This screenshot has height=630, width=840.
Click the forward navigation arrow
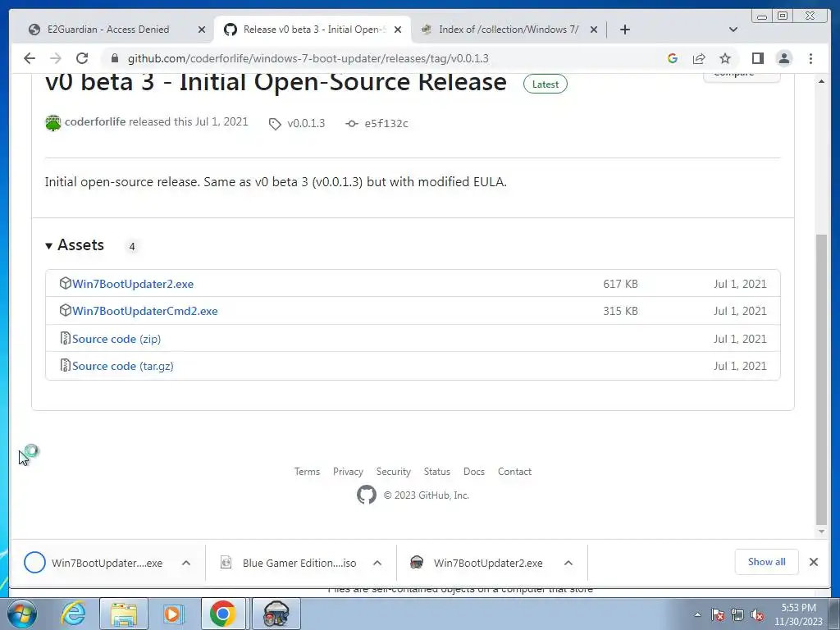click(x=55, y=58)
